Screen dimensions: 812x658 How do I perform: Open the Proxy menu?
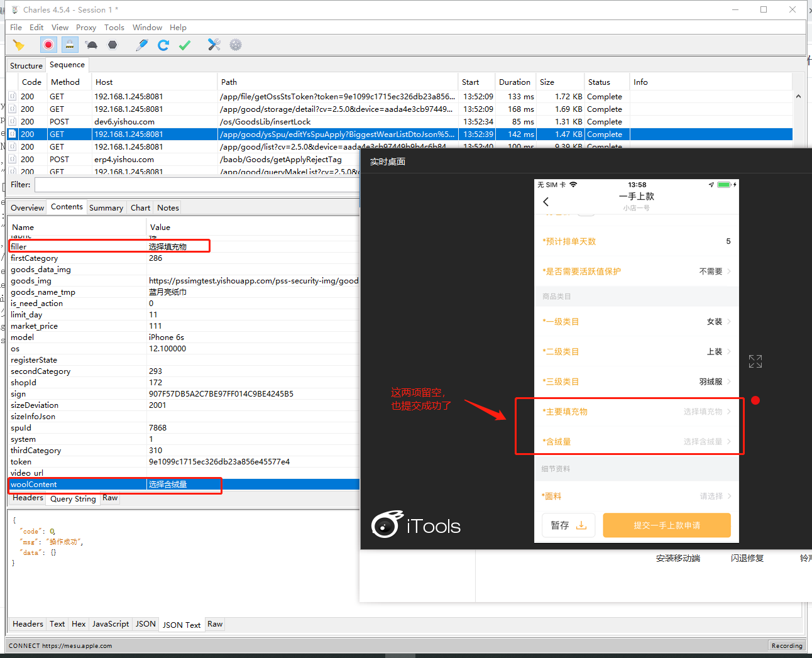[x=86, y=28]
